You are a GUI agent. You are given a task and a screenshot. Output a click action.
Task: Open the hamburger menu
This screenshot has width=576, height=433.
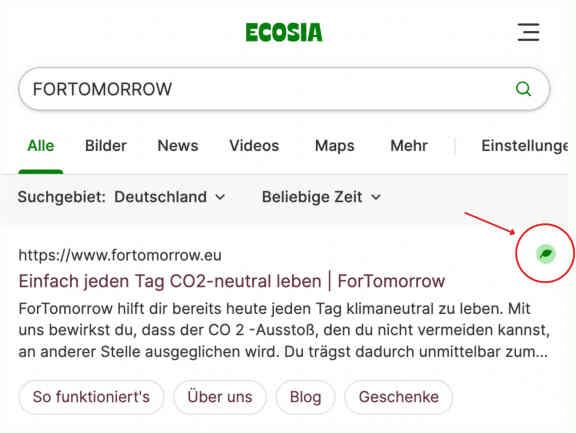click(529, 32)
